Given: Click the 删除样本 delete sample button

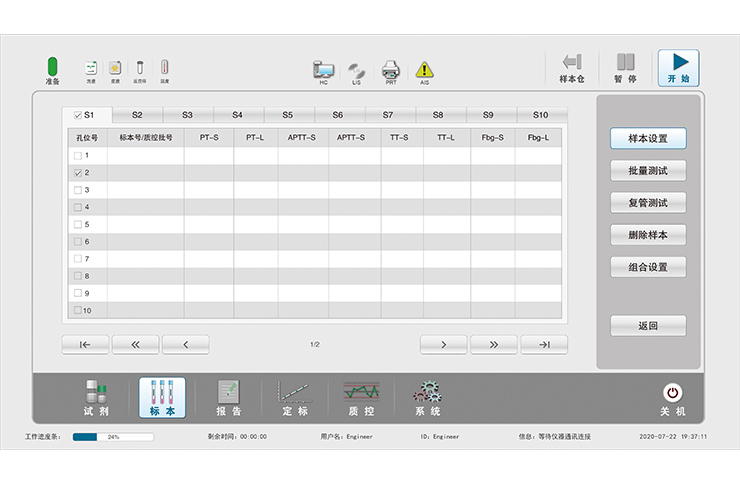Looking at the screenshot, I should tap(648, 235).
